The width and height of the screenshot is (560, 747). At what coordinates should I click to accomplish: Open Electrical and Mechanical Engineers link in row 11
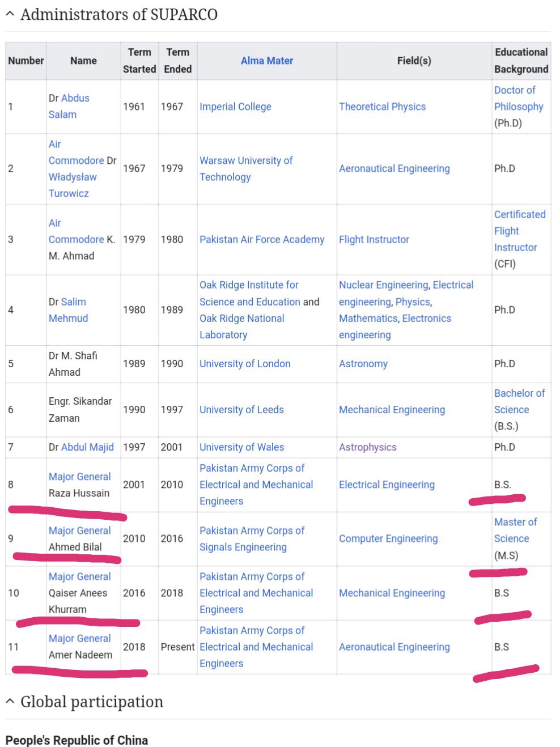256,647
